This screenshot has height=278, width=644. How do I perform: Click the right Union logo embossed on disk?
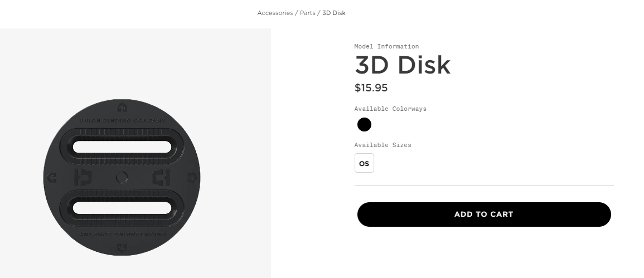161,178
